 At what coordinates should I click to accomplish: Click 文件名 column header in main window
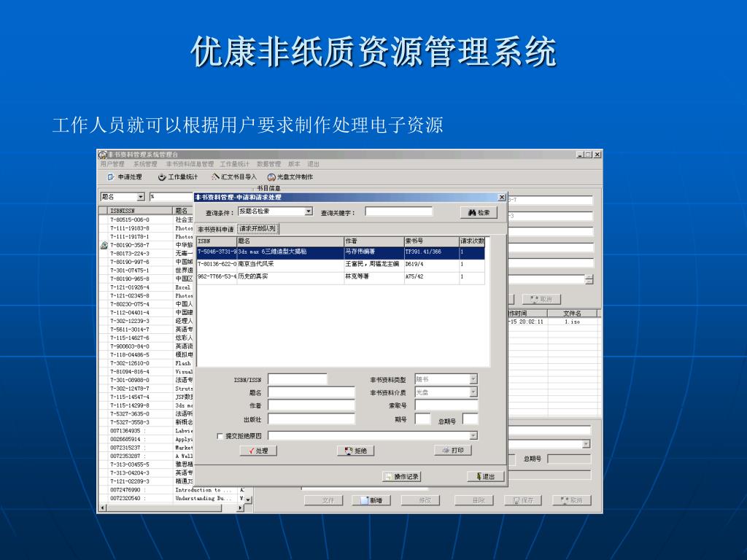coord(573,314)
